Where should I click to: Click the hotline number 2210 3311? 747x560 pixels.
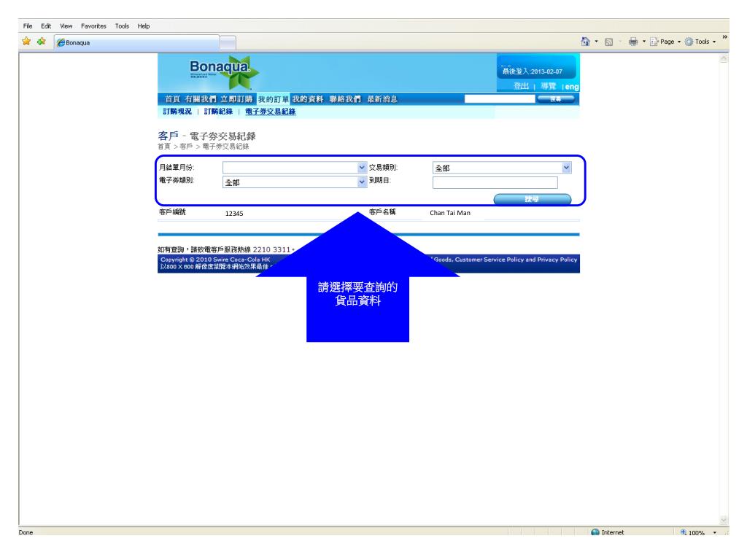[271, 249]
